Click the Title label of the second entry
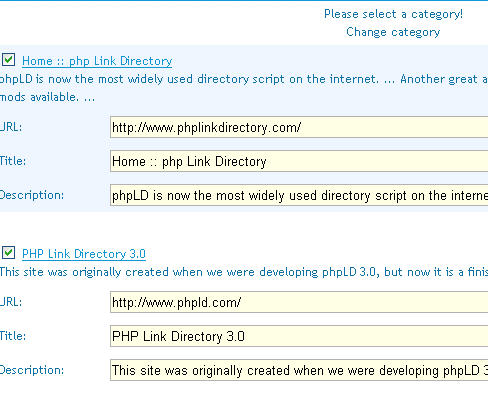This screenshot has width=488, height=413. pos(13,336)
